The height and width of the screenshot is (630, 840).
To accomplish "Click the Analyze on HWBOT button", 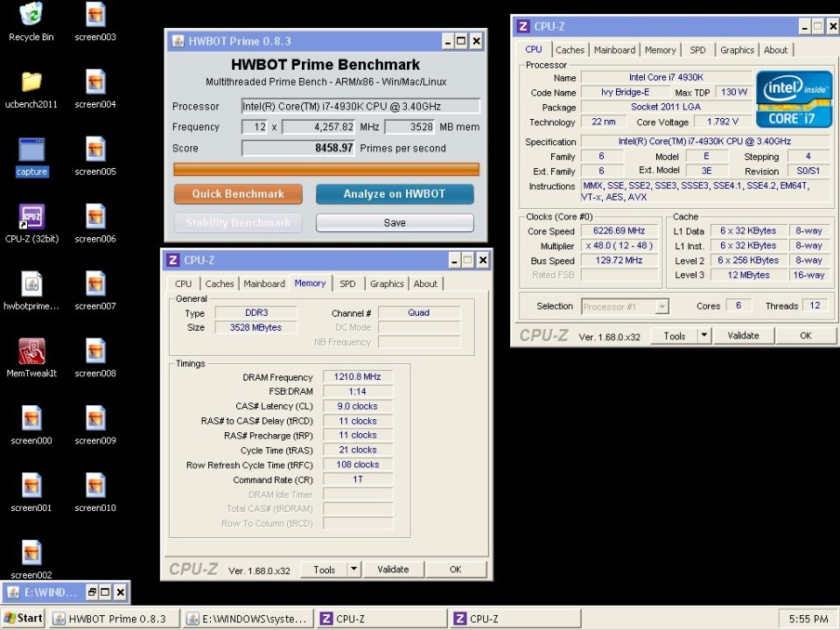I will click(x=395, y=194).
